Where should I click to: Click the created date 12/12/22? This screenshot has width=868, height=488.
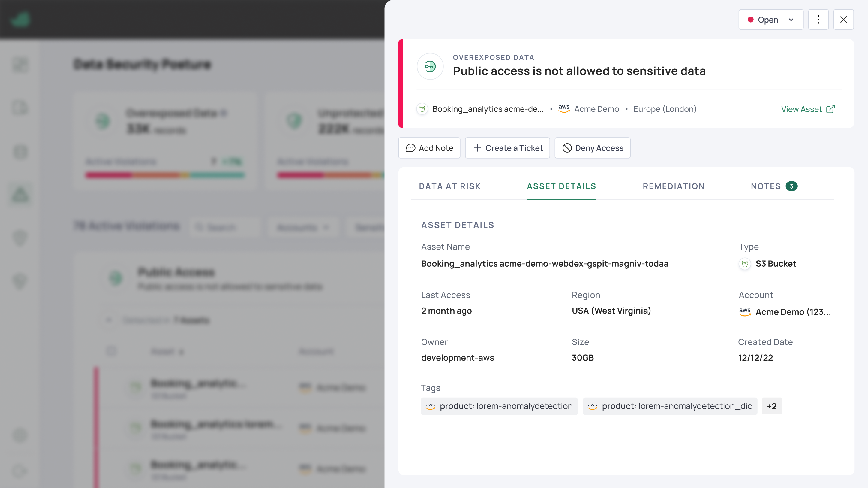tap(755, 357)
